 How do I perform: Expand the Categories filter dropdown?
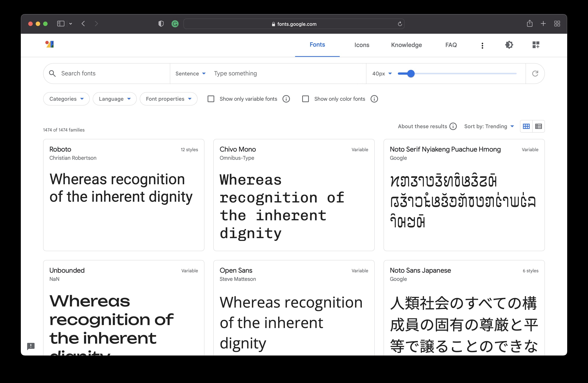[x=66, y=99]
